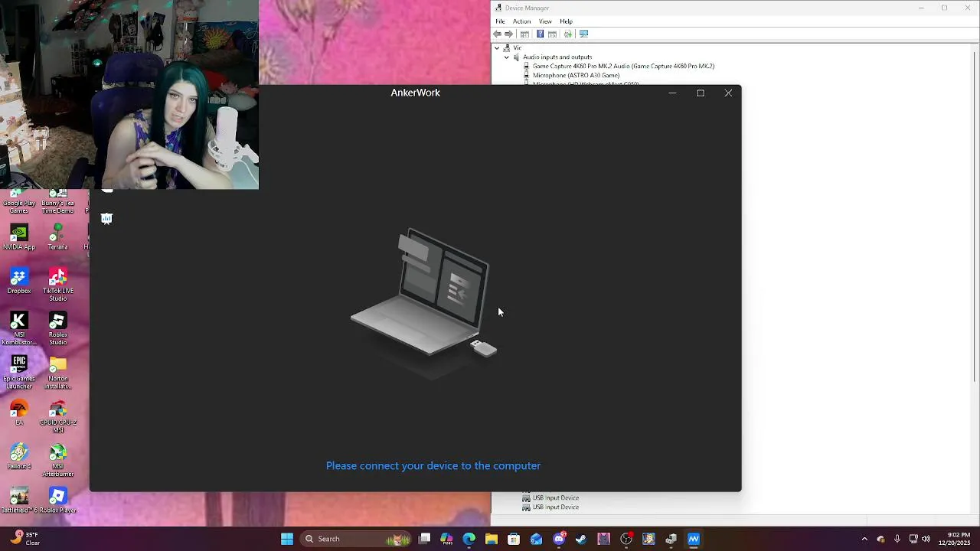Click the blue Help icon in Device Manager toolbar
Viewport: 980px width, 551px height.
pos(540,34)
